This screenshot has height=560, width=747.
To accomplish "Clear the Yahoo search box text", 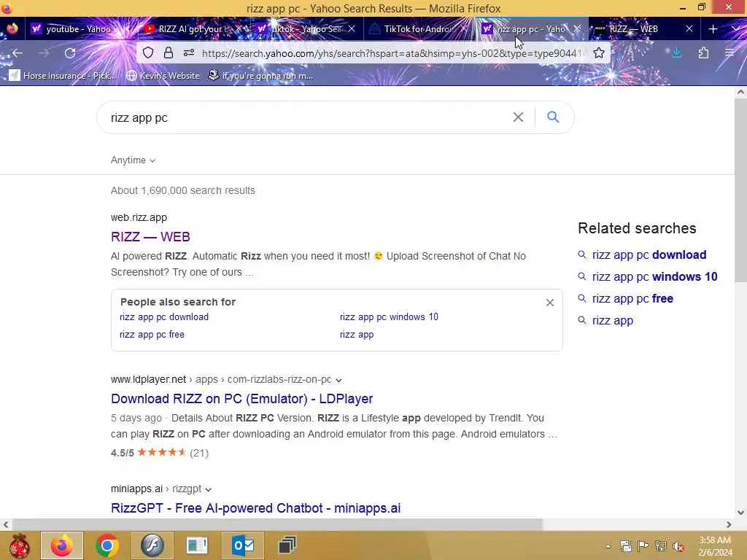I will [x=519, y=117].
